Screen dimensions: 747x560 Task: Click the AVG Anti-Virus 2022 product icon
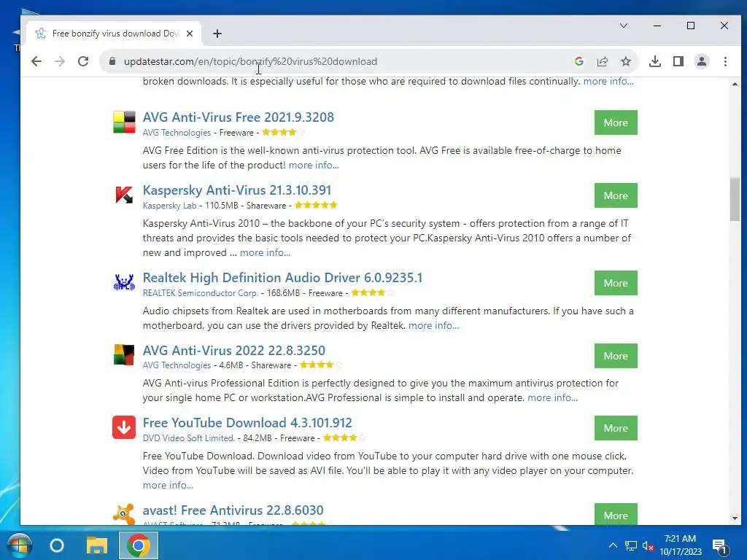124,355
